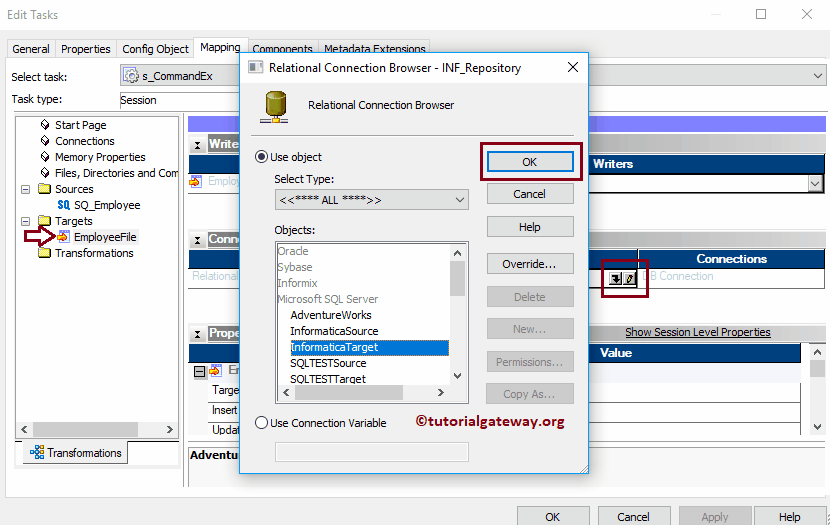This screenshot has width=830, height=525.
Task: Collapse the properties row minus box
Action: [x=200, y=372]
